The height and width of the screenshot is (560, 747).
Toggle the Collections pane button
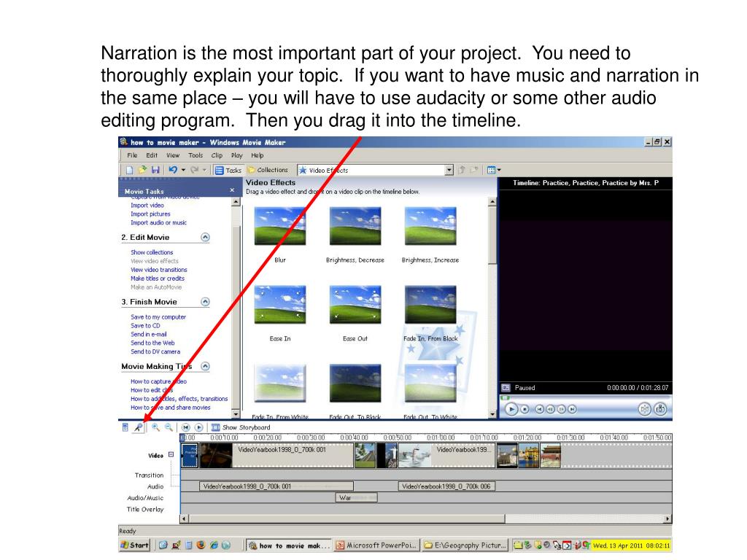268,170
